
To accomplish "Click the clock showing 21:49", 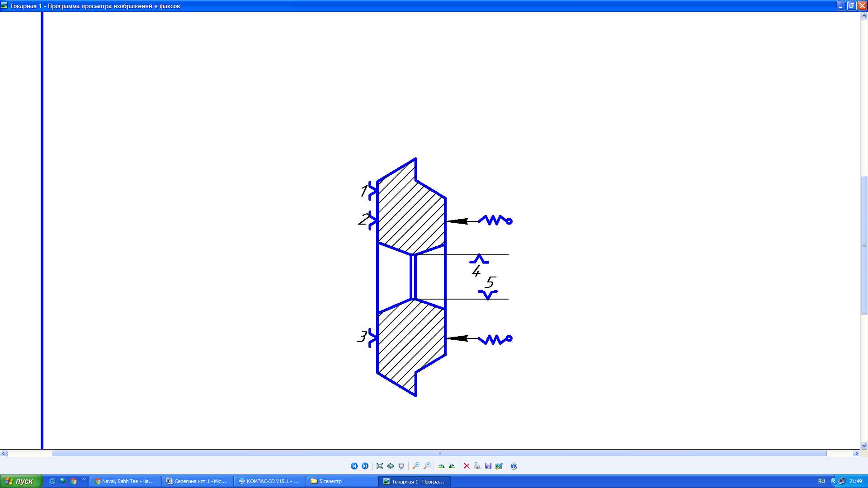I will (856, 481).
